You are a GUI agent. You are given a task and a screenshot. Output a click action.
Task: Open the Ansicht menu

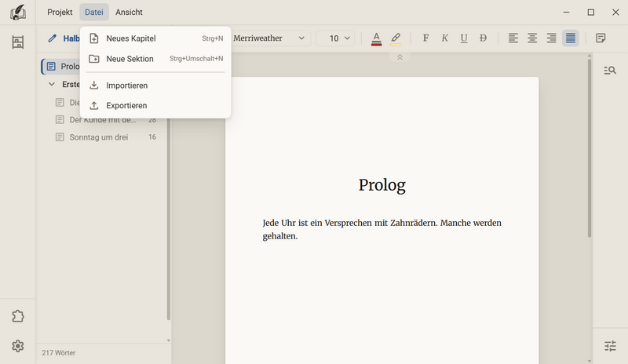129,12
